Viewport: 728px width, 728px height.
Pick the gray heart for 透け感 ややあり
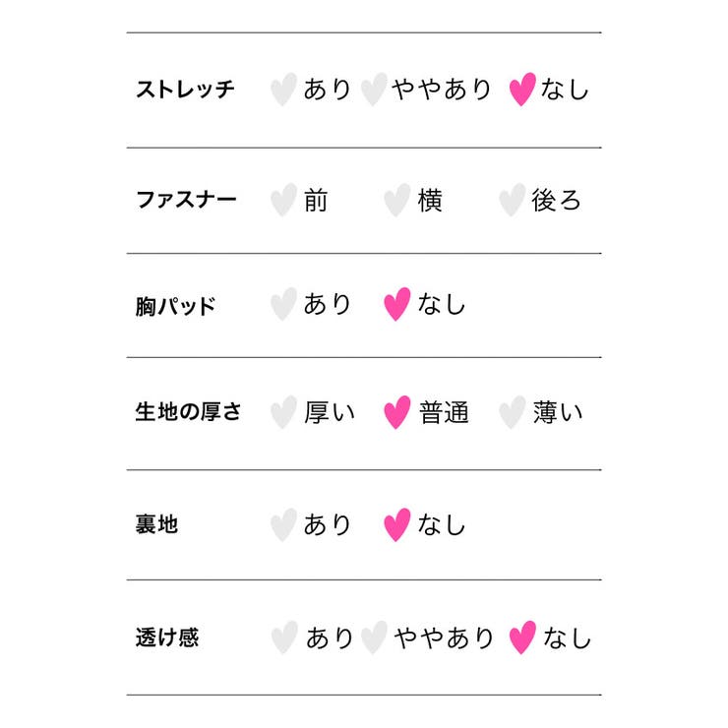tap(373, 637)
